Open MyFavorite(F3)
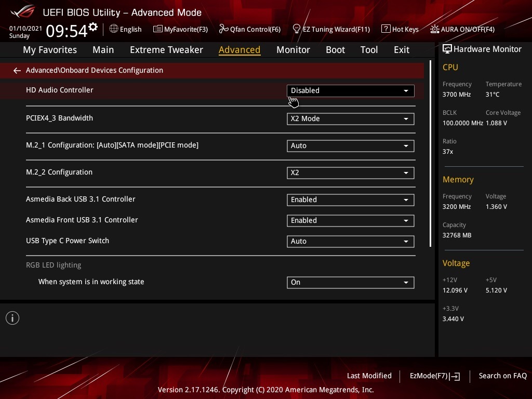The image size is (532, 399). [x=180, y=29]
